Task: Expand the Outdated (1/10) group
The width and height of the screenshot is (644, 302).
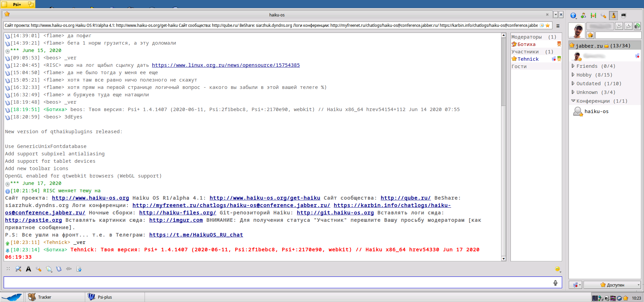Action: coord(605,84)
